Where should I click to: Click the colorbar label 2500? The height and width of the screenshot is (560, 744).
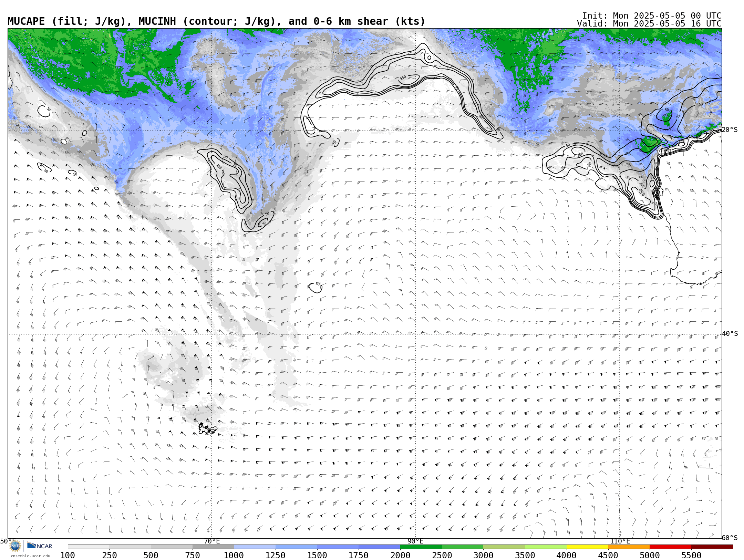[442, 556]
